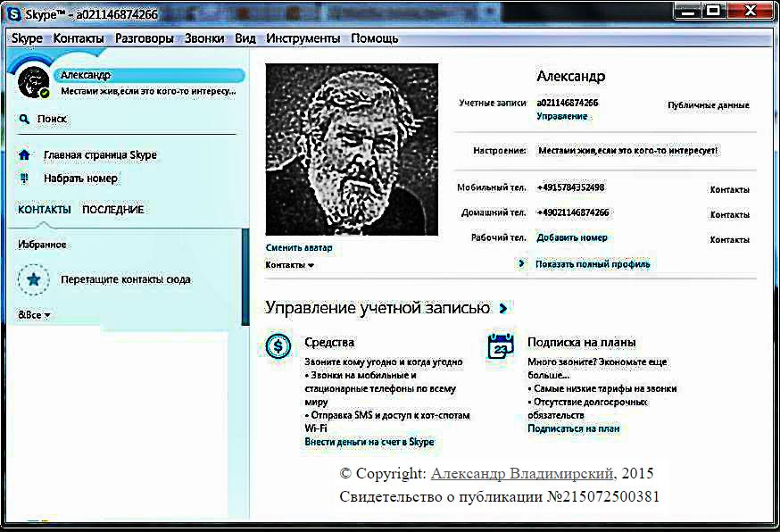Open the Контакты menu
This screenshot has width=780, height=532.
(x=79, y=38)
